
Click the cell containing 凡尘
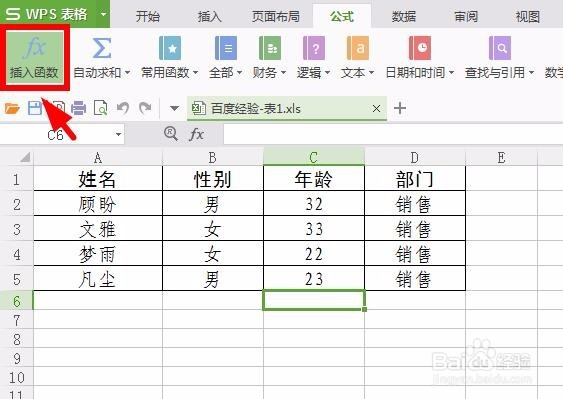point(98,279)
